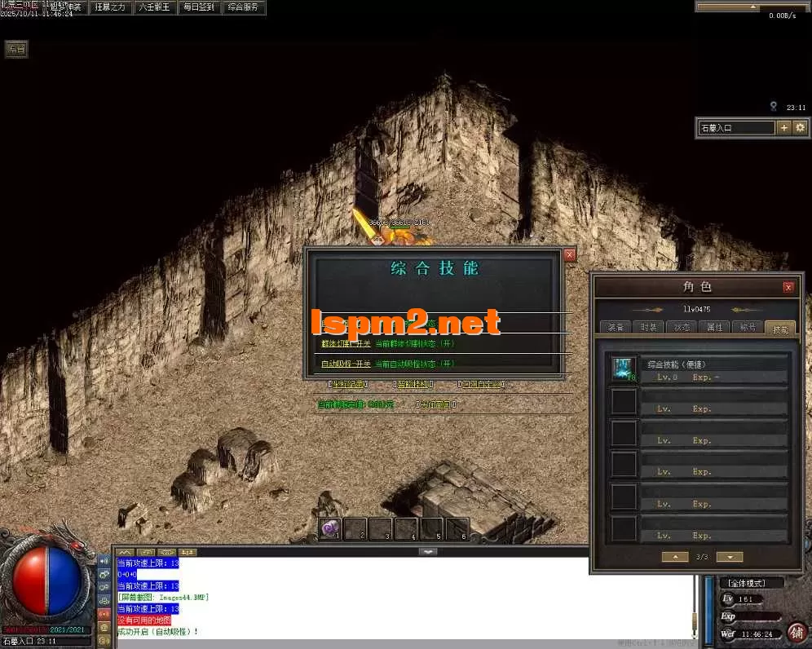Click the 综合技能（便捷）skill icon

coord(624,369)
